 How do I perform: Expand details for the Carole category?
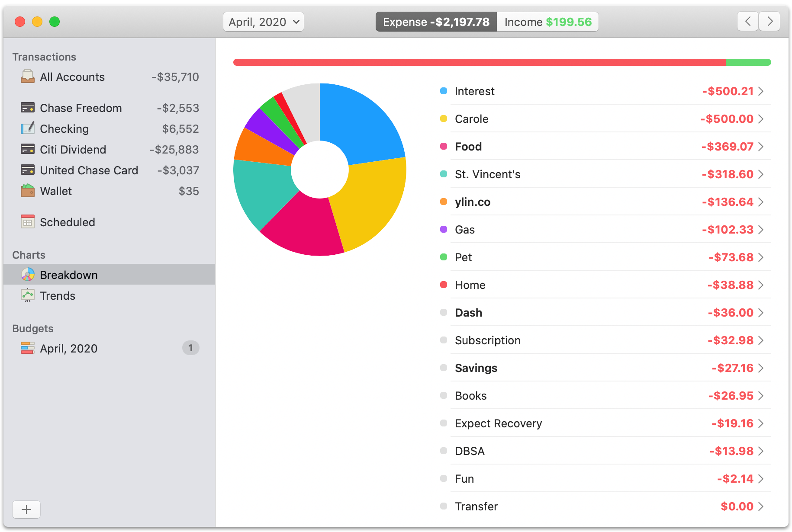point(762,119)
